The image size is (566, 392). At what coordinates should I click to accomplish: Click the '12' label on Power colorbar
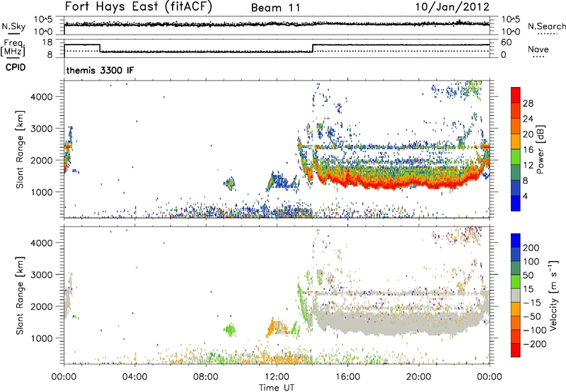click(x=528, y=166)
